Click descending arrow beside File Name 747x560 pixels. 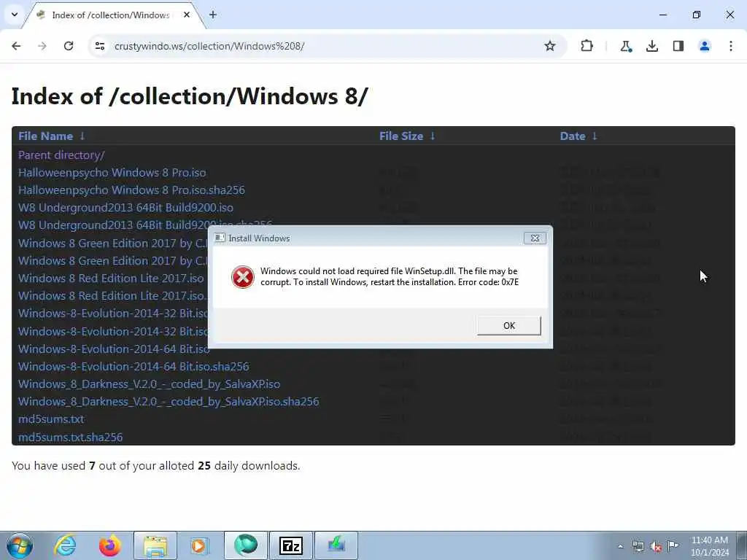click(x=82, y=136)
